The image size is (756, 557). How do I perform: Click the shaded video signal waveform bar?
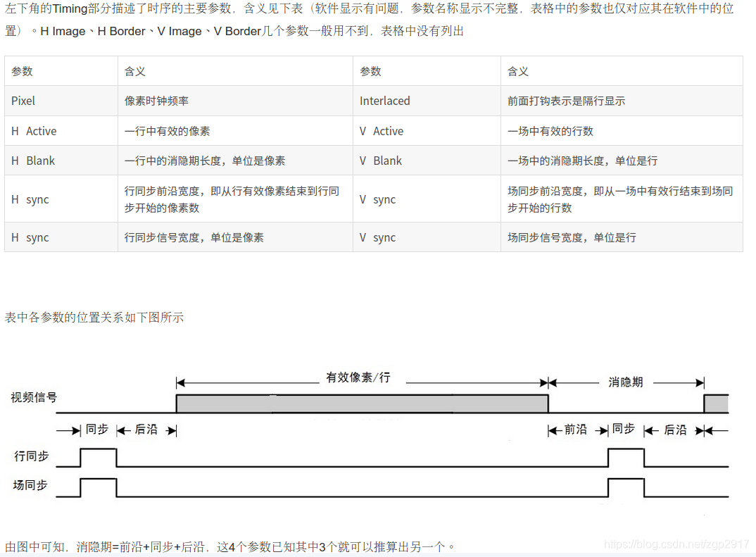pyautogui.click(x=359, y=403)
